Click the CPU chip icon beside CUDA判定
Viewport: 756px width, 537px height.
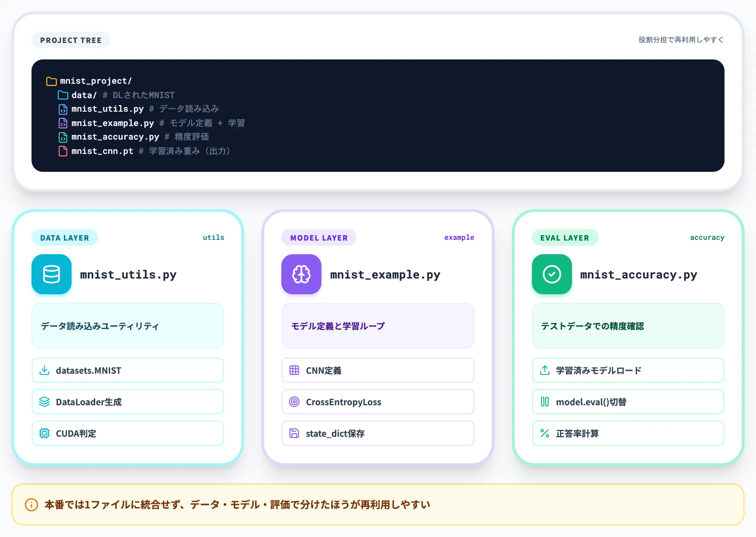click(x=44, y=433)
